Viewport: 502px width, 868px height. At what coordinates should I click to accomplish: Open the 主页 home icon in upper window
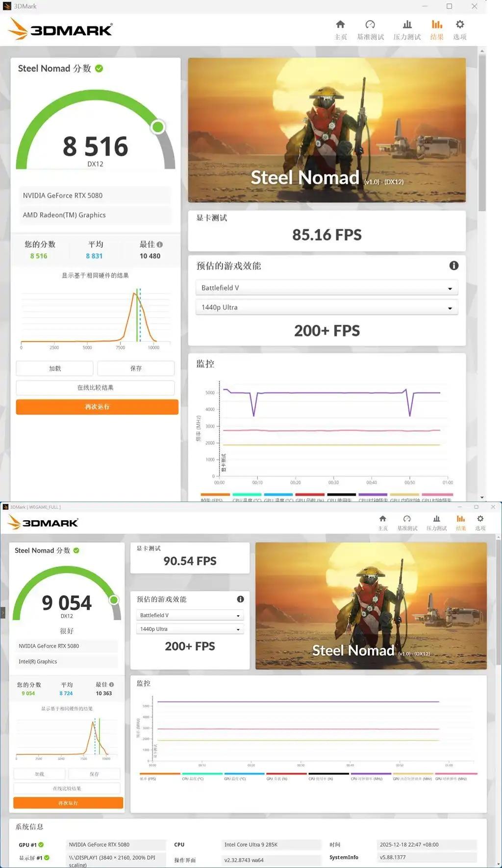(340, 24)
